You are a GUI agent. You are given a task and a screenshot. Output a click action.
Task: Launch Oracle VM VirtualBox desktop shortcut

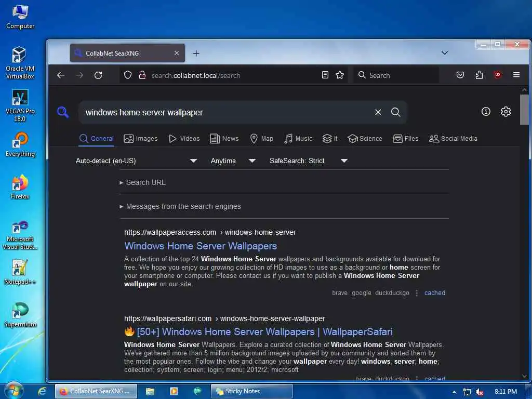pos(20,63)
